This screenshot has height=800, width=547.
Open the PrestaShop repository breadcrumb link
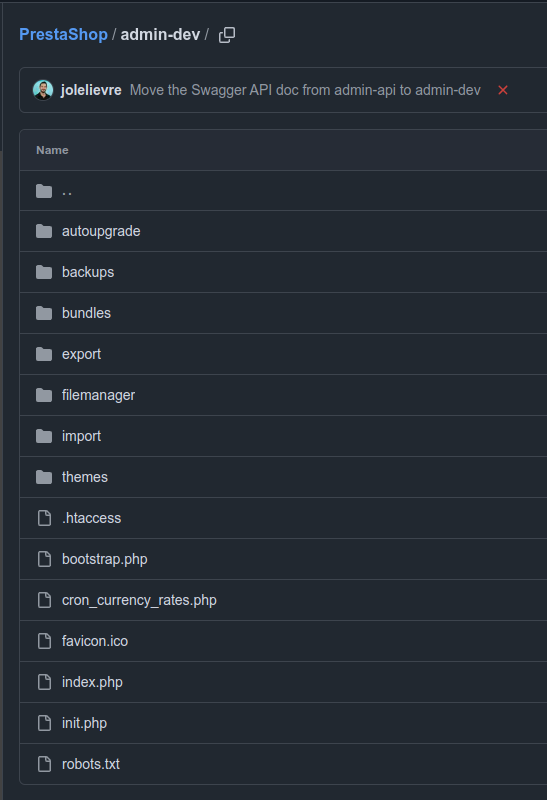pos(63,35)
